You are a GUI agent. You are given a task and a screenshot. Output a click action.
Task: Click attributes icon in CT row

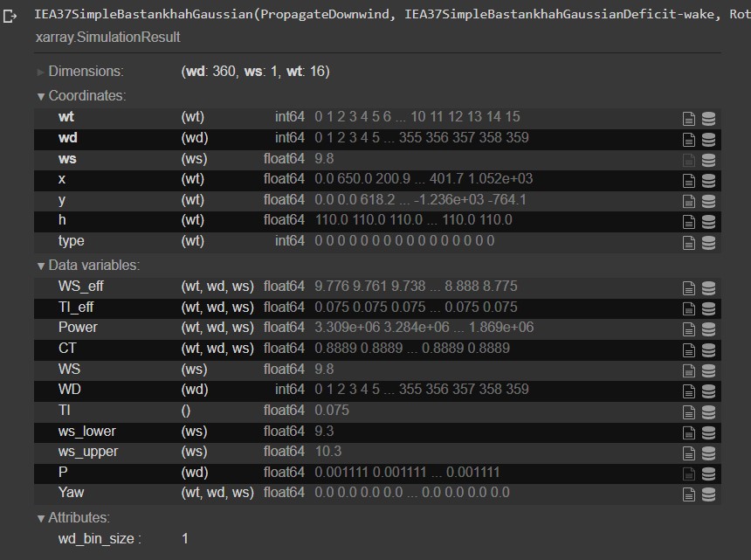[x=689, y=349]
